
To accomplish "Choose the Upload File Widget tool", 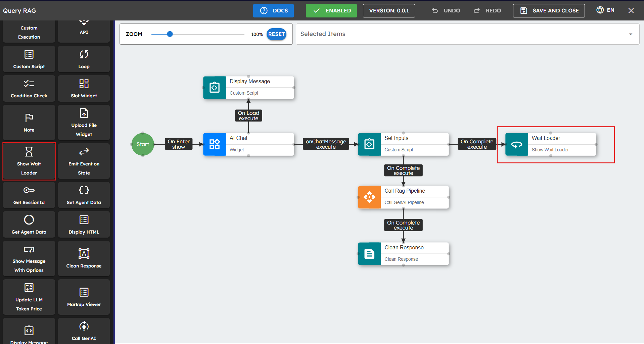I will (84, 122).
